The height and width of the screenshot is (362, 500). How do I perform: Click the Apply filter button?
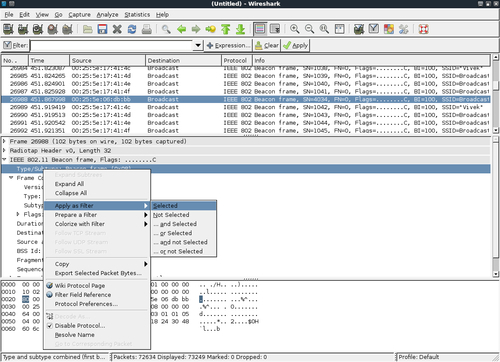[295, 45]
